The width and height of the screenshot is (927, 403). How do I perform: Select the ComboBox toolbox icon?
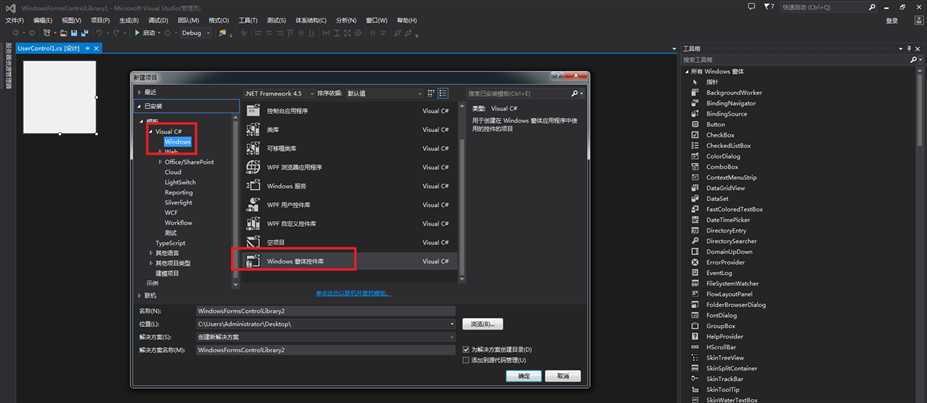695,167
